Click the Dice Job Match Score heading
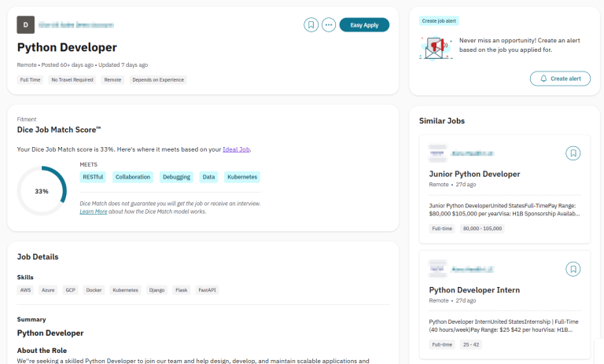 point(59,130)
